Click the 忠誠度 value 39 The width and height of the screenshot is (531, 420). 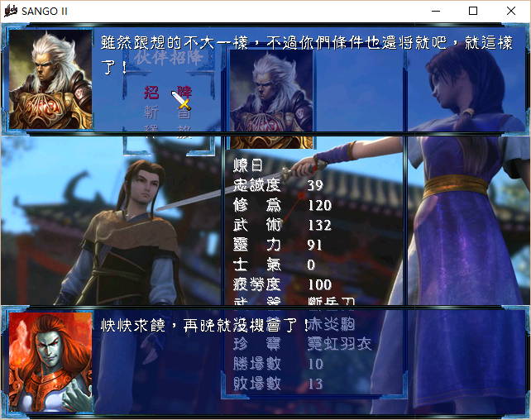click(x=315, y=185)
